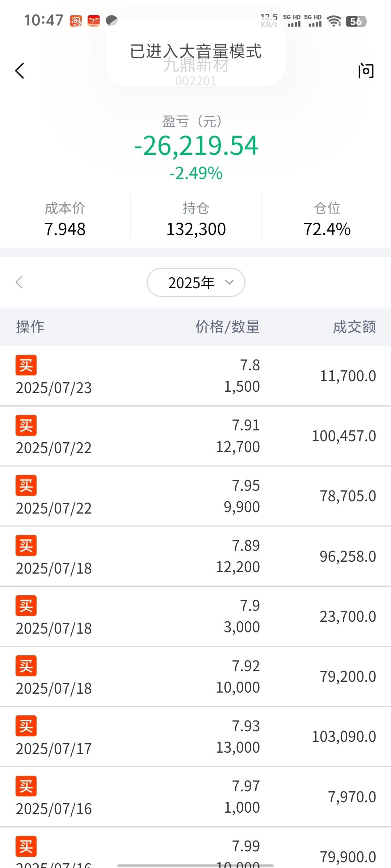Open the 96,258.0 trade record

click(x=195, y=556)
